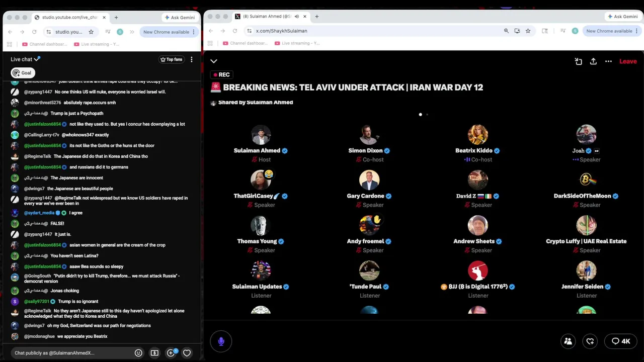Open apps grid in X bookmarks bar
The width and height of the screenshot is (644, 362).
point(210,43)
